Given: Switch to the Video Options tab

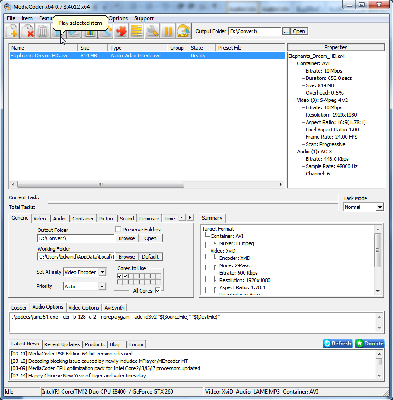Looking at the screenshot, I should pos(84,307).
